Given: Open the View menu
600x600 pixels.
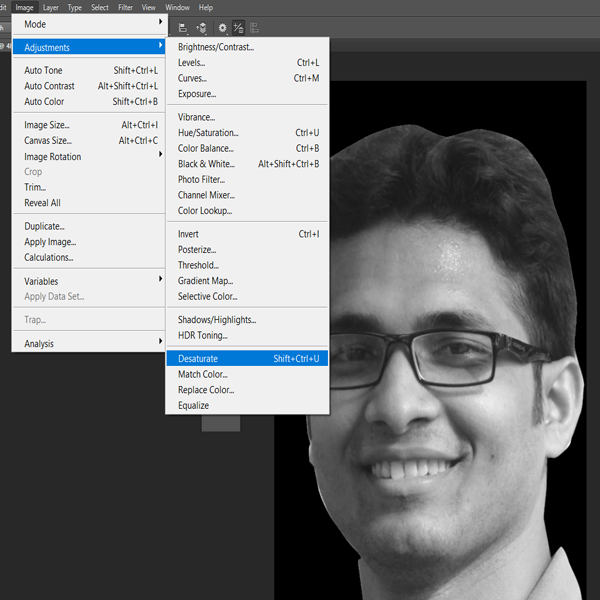Looking at the screenshot, I should pyautogui.click(x=148, y=7).
